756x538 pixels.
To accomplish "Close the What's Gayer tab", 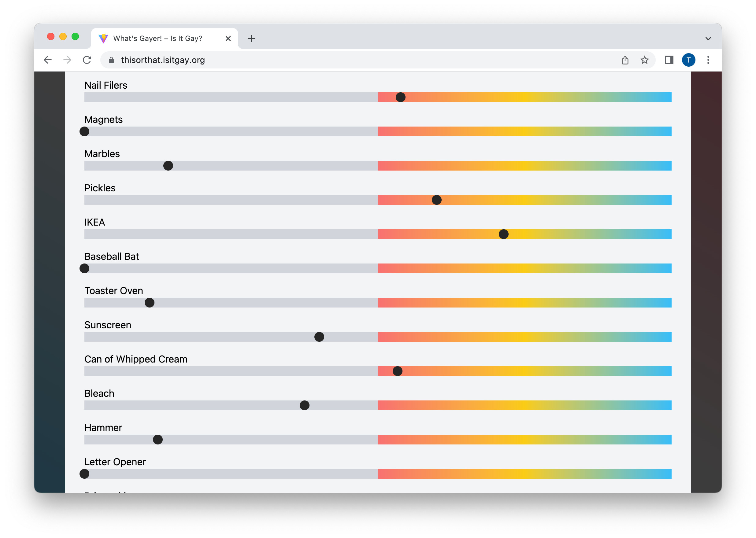I will 228,39.
